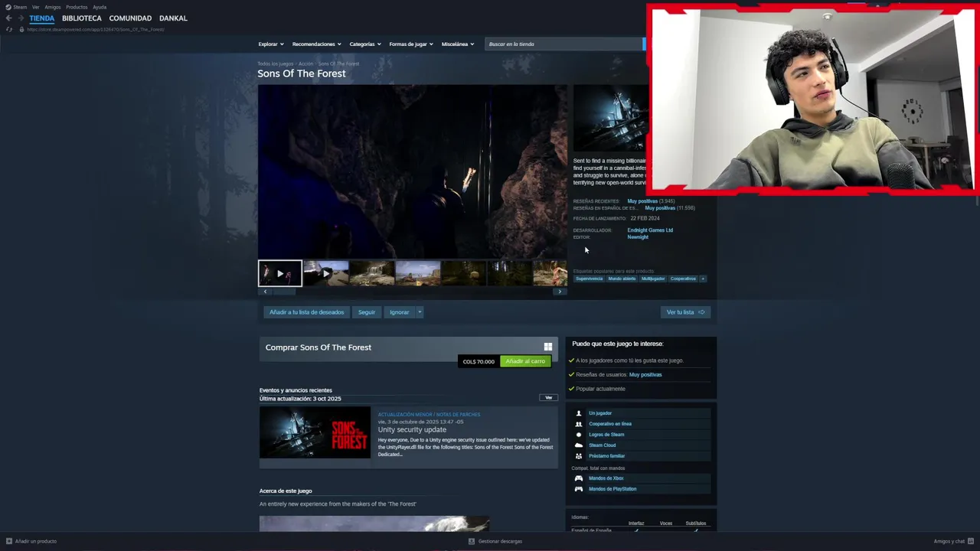Screen dimensions: 980x551
Task: Expand the Recomendaciones dropdown
Action: click(317, 44)
